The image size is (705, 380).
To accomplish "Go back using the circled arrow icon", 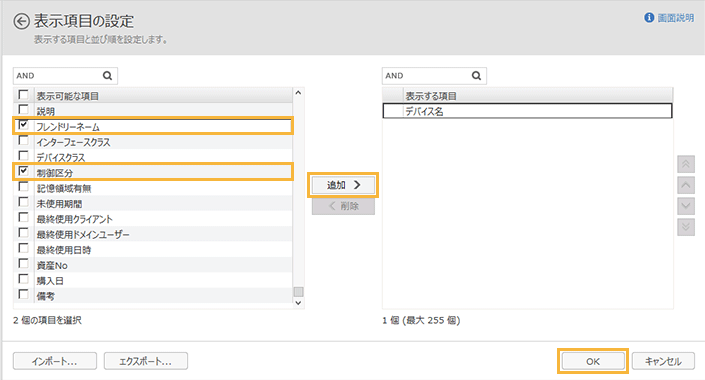I will pos(21,21).
